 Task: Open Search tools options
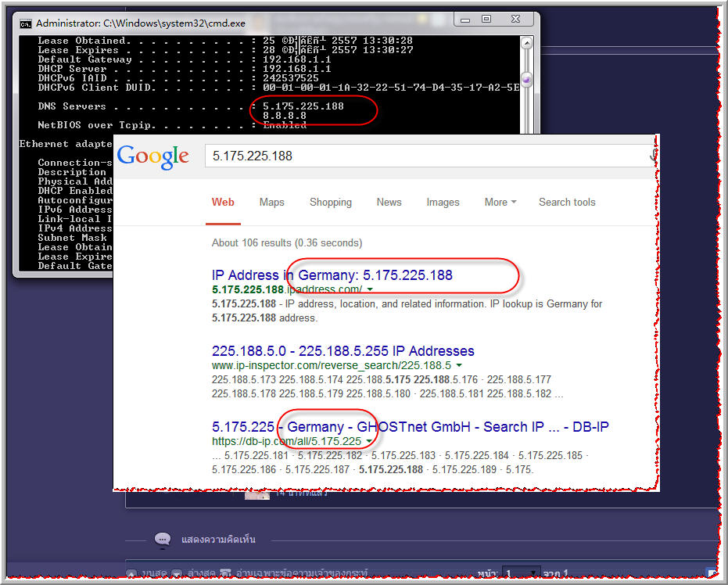point(567,203)
